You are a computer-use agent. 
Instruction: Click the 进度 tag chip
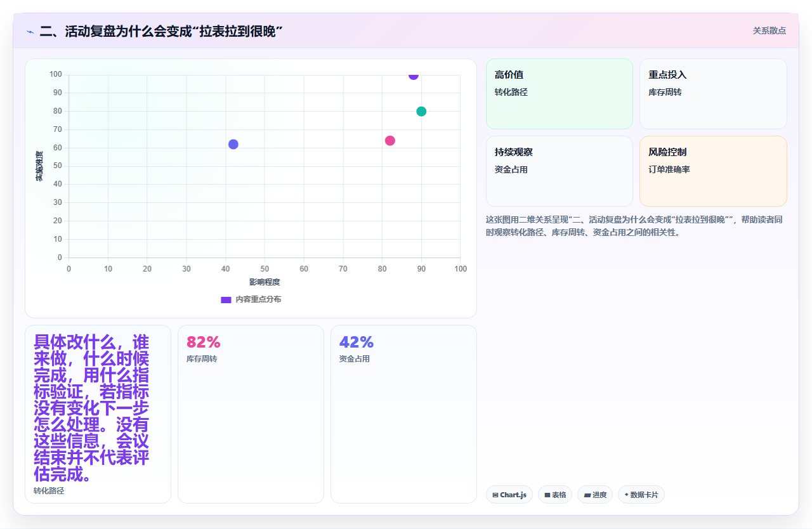tap(595, 495)
